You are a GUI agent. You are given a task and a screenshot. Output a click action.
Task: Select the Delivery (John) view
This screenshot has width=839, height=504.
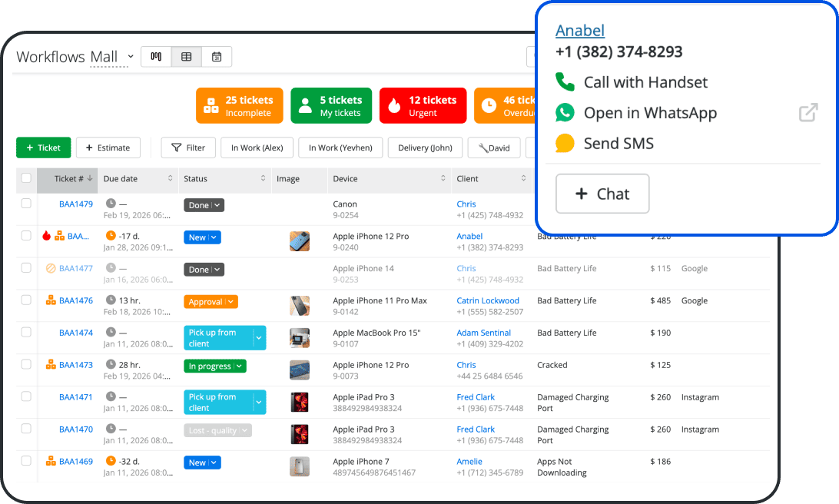(425, 148)
